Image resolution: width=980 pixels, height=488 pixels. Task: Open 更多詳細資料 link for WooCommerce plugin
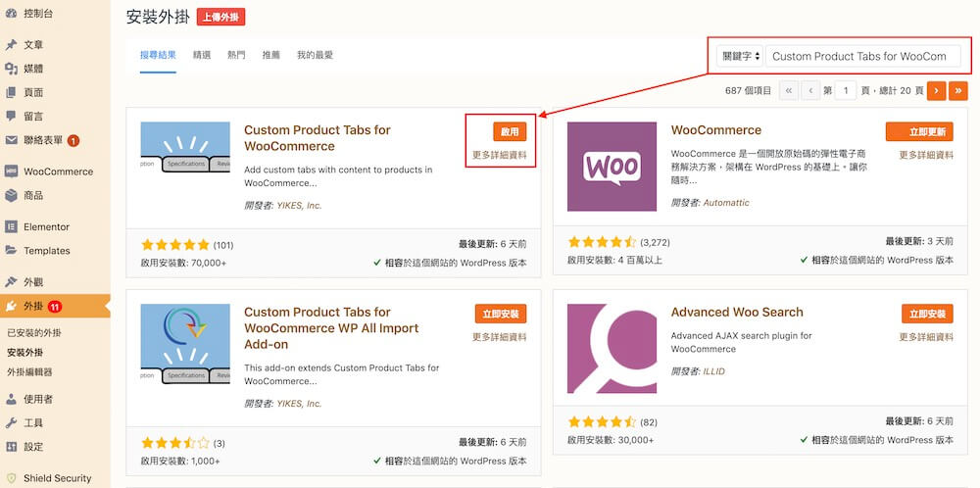click(926, 154)
